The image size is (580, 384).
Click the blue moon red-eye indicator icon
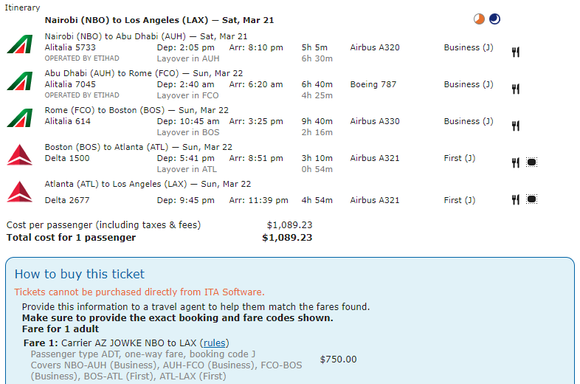click(495, 19)
